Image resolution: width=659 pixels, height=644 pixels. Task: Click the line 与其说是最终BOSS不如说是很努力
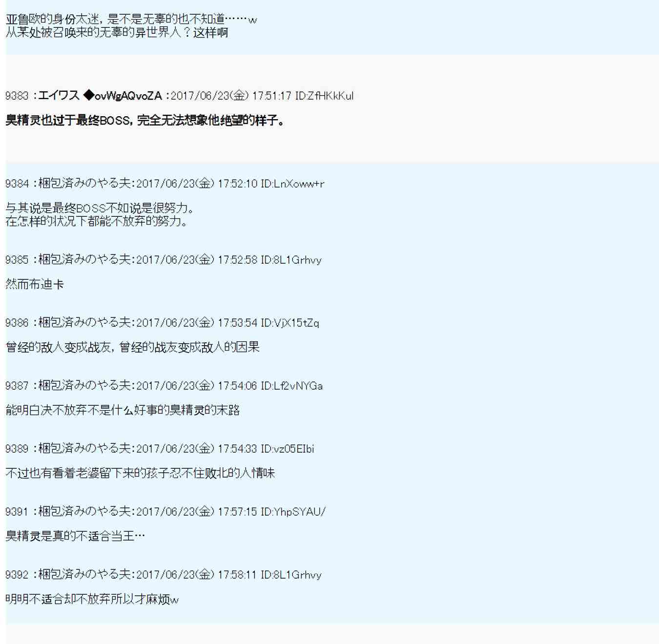(100, 208)
